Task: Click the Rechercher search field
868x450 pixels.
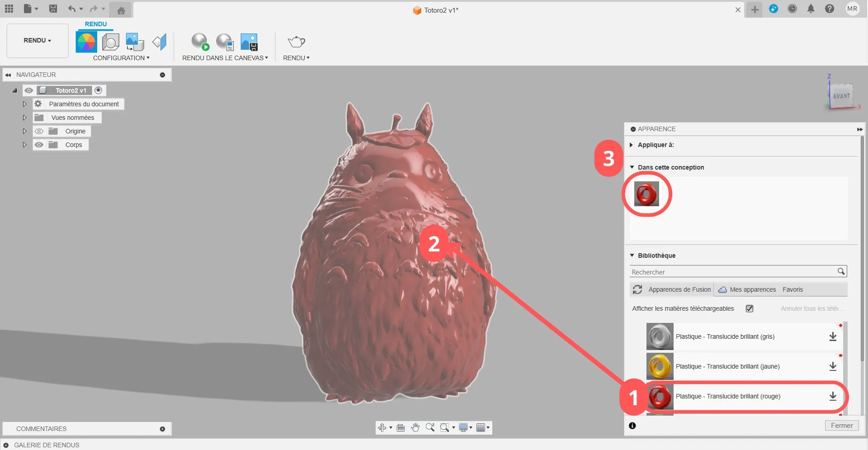Action: [x=733, y=272]
